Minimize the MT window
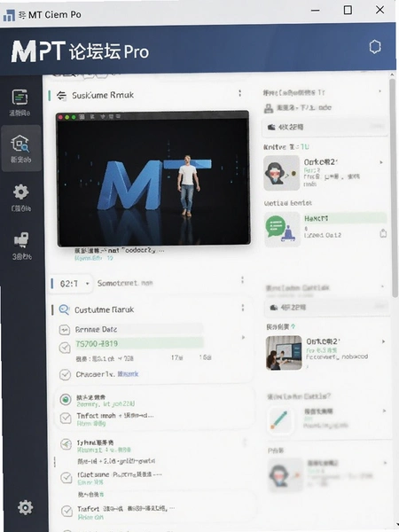The image size is (399, 532). [x=315, y=11]
